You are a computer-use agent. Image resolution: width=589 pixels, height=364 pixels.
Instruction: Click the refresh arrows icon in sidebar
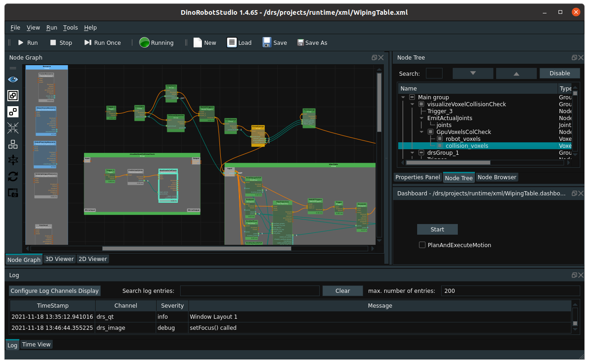(x=13, y=176)
